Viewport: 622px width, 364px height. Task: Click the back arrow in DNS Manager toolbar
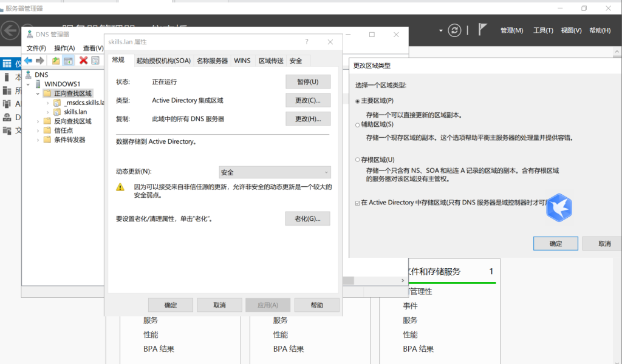tap(28, 61)
